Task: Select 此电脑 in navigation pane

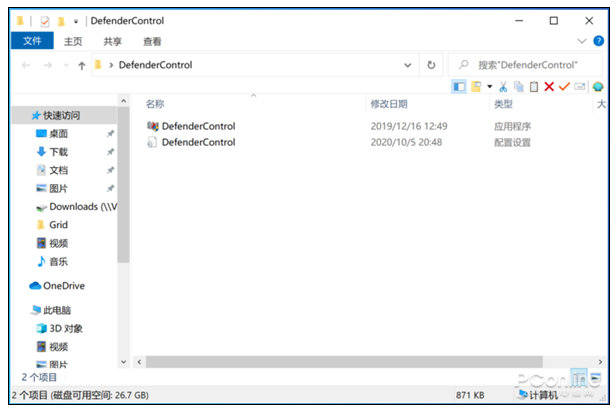Action: [57, 310]
